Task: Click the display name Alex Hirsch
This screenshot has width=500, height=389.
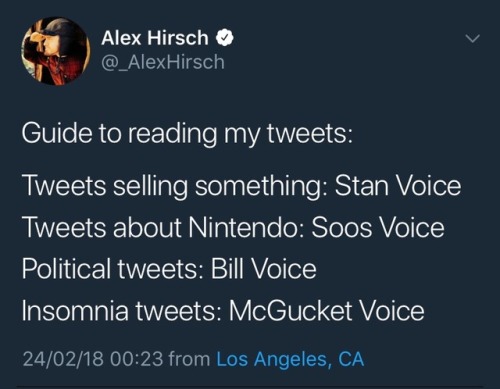Action: click(155, 37)
